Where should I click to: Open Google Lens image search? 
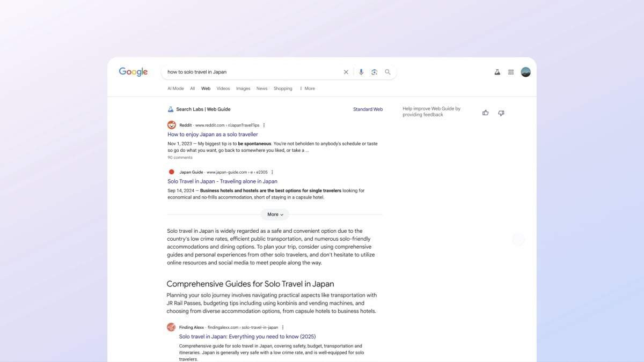[x=375, y=72]
